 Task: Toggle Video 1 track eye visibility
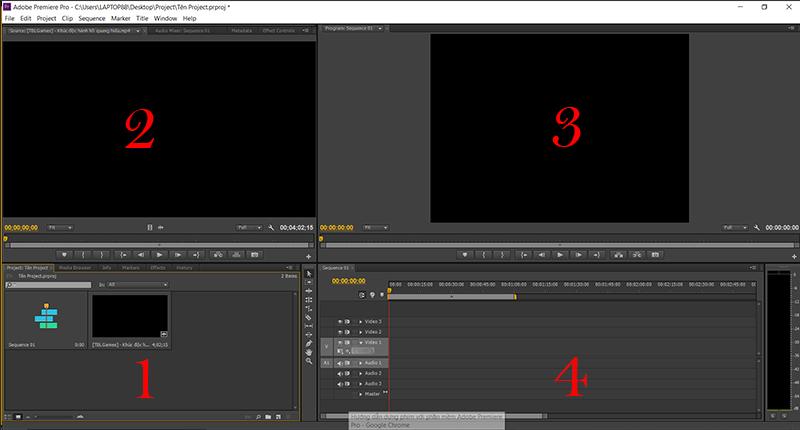pyautogui.click(x=340, y=342)
